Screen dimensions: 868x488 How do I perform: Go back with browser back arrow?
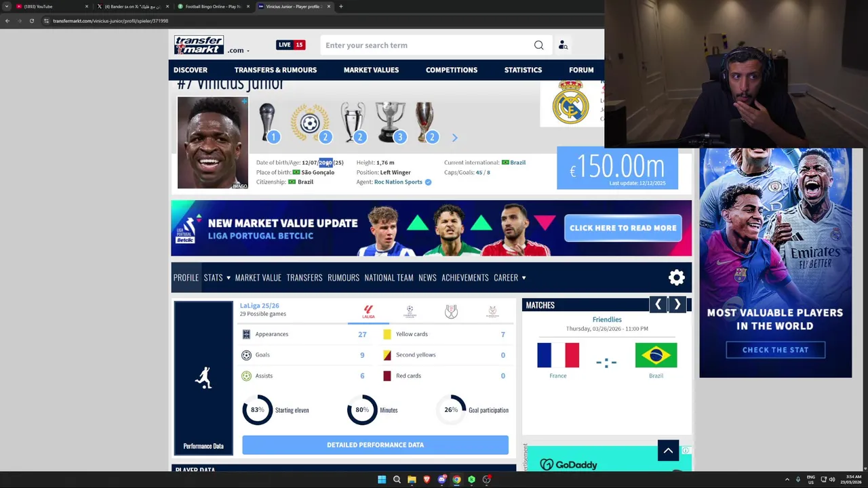pos(7,21)
